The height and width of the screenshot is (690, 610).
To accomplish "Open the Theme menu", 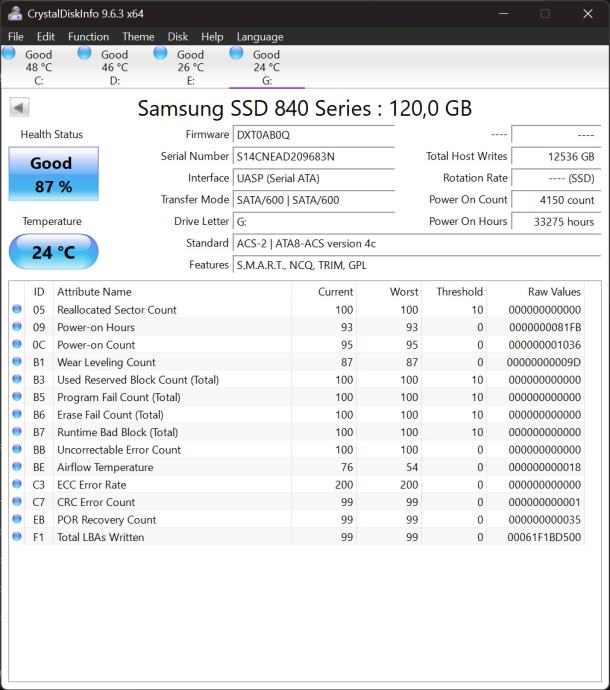I will pyautogui.click(x=138, y=37).
